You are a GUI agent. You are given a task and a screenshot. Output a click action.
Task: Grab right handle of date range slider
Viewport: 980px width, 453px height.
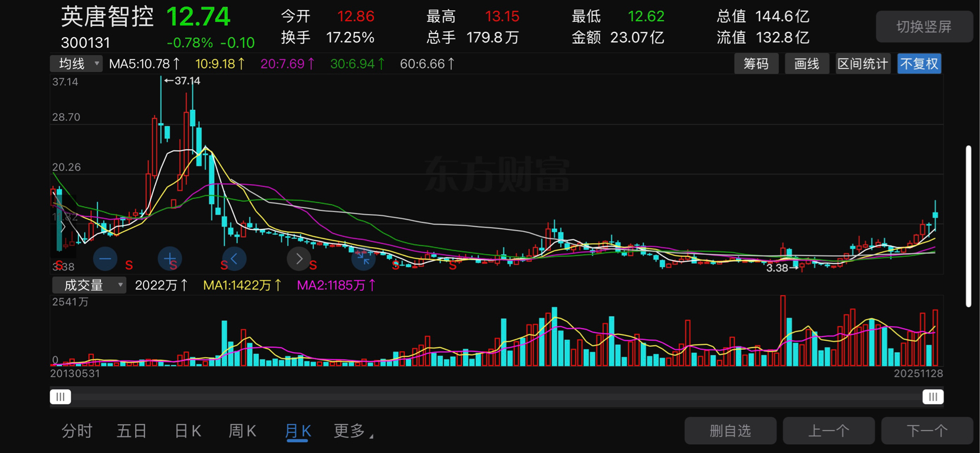click(933, 397)
